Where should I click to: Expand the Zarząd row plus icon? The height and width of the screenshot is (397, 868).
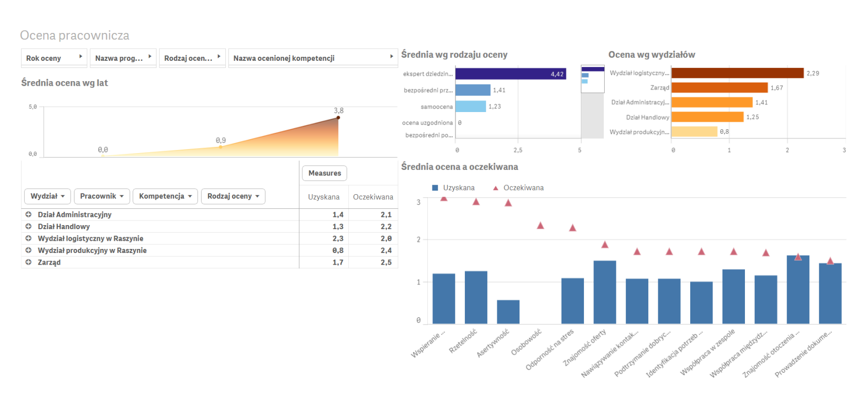[x=28, y=262]
